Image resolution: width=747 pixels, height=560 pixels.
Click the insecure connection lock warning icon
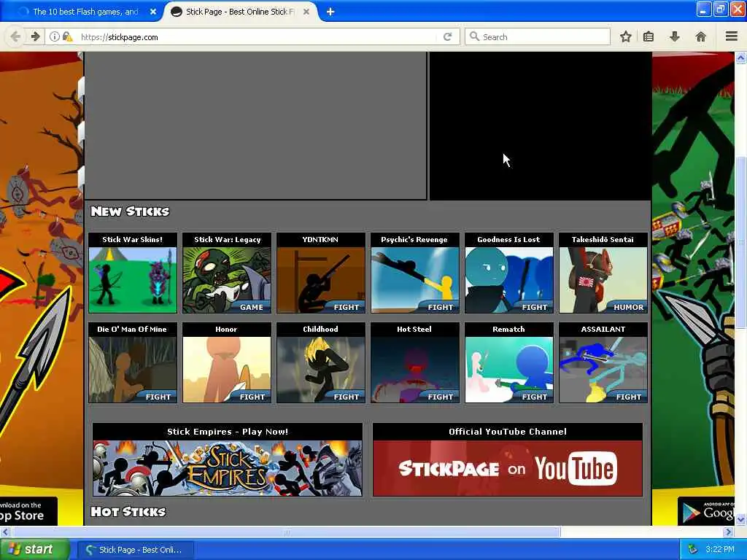point(68,36)
